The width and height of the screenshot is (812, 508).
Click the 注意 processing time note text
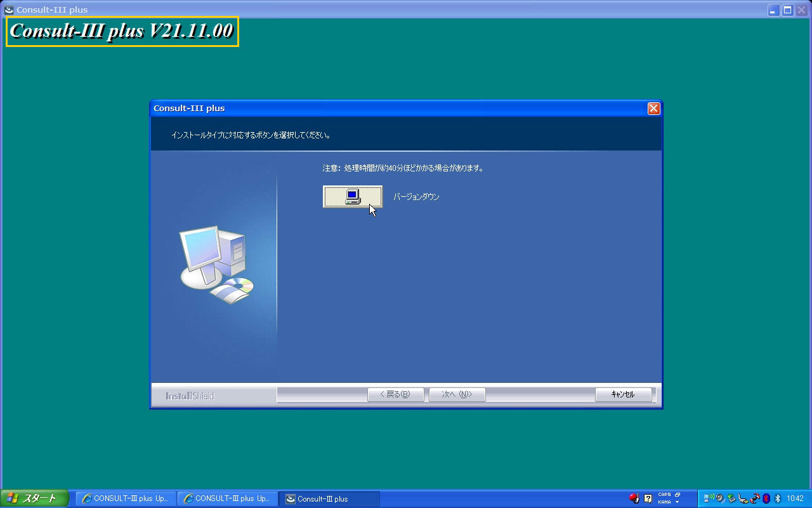(x=403, y=168)
